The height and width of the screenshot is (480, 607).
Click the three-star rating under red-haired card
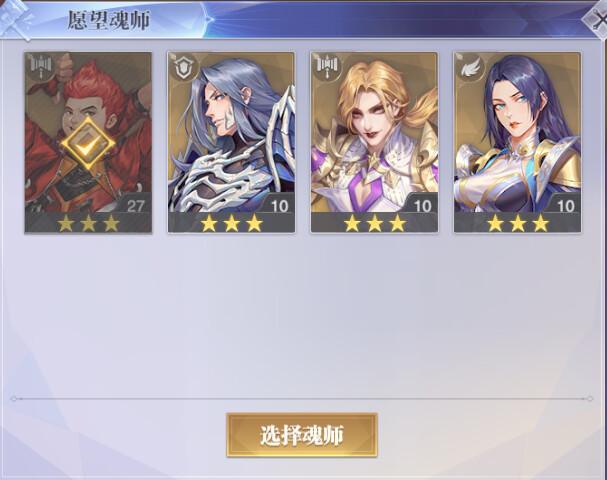pyautogui.click(x=88, y=223)
